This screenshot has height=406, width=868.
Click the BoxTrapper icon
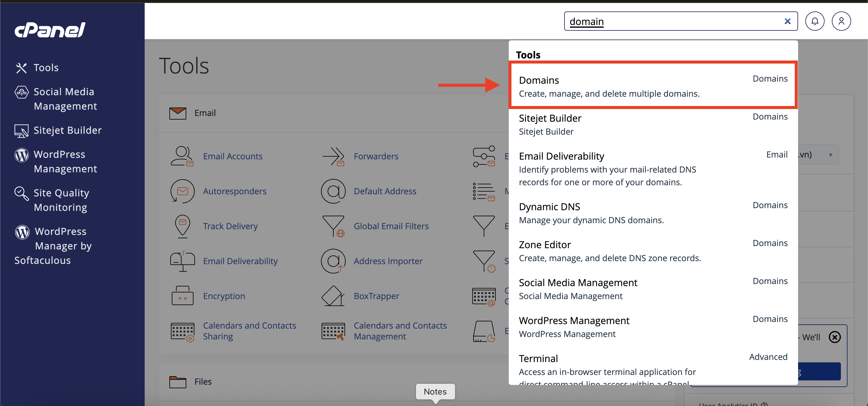pos(333,296)
